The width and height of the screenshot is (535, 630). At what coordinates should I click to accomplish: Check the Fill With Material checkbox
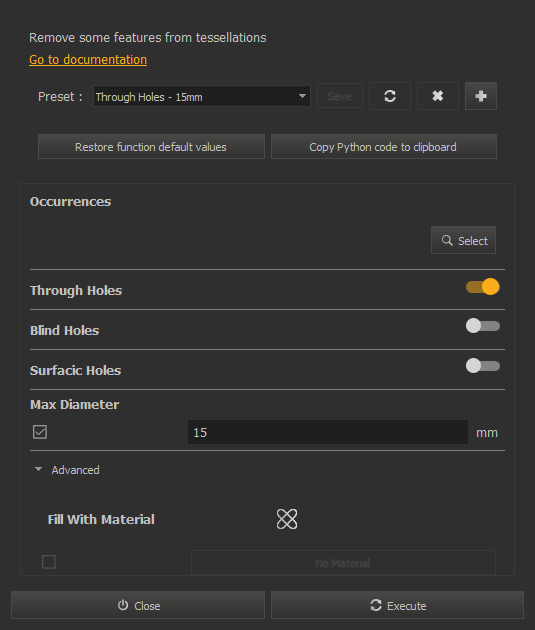coord(49,562)
